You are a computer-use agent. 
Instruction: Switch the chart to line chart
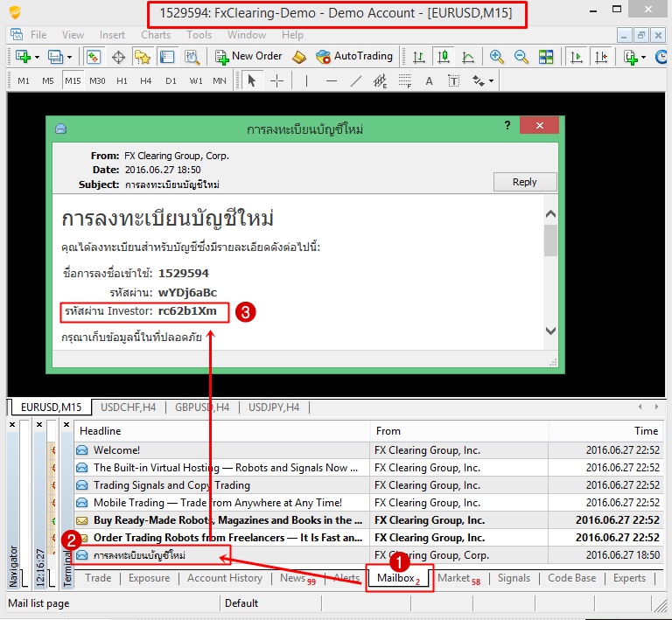tap(468, 57)
